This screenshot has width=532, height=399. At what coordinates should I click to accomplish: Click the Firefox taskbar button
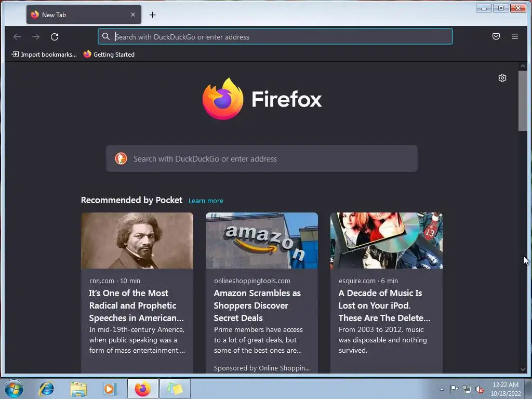click(143, 389)
